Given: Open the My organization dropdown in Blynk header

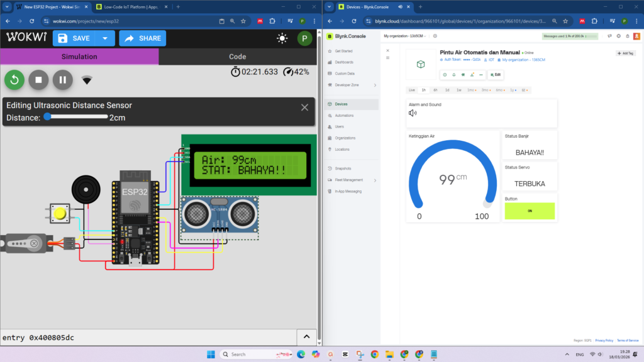Looking at the screenshot, I should click(404, 36).
